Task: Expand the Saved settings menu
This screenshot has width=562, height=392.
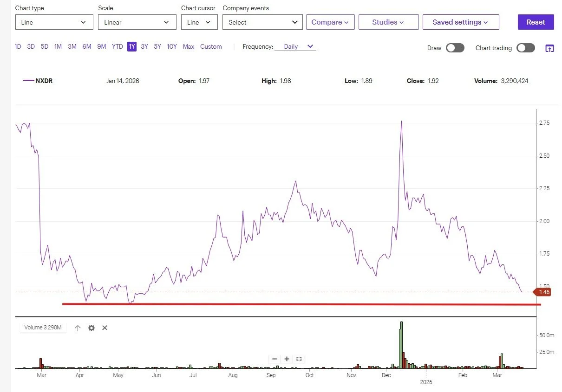Action: (461, 22)
